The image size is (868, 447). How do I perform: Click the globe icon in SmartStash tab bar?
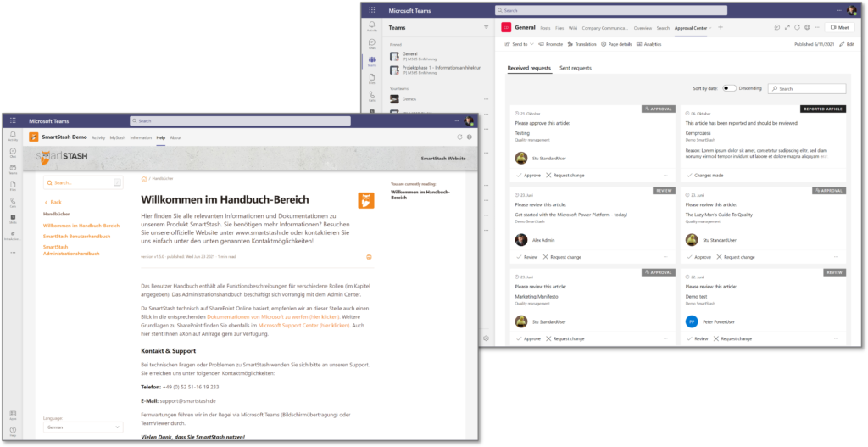click(470, 137)
